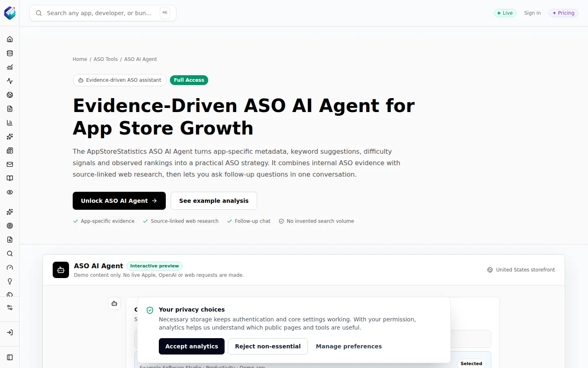The image size is (588, 368).
Task: Click Unlock ASO AI Agent button
Action: (119, 201)
